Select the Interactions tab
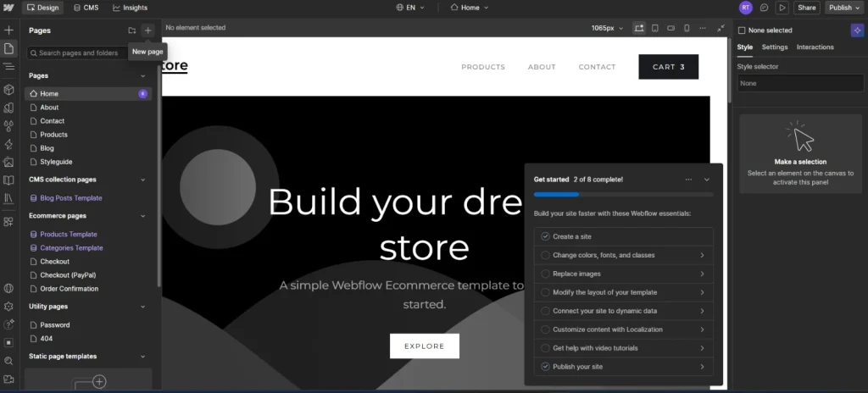The width and height of the screenshot is (868, 393). pos(815,47)
